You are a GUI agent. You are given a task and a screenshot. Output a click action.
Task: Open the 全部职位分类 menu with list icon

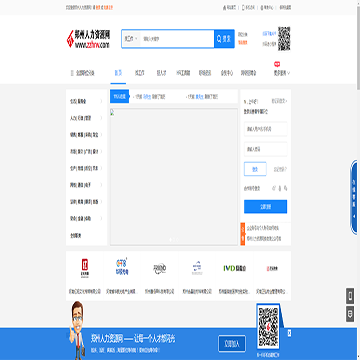[x=83, y=73]
